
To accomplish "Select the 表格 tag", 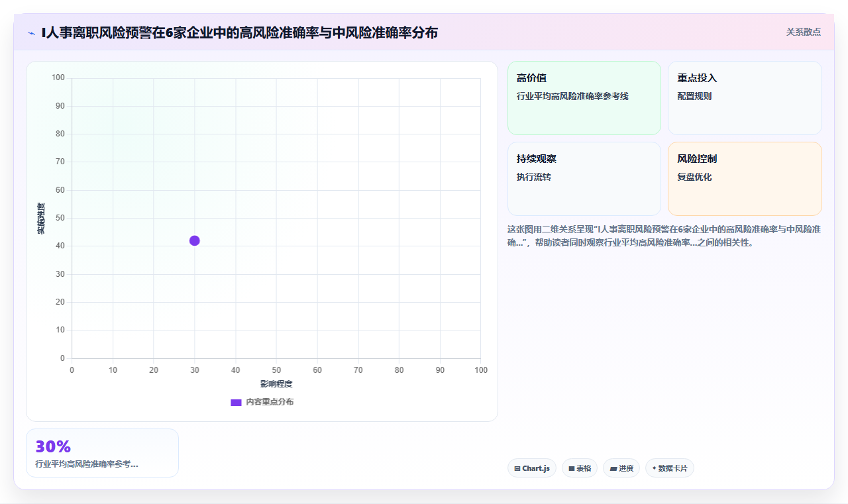I will tap(580, 468).
